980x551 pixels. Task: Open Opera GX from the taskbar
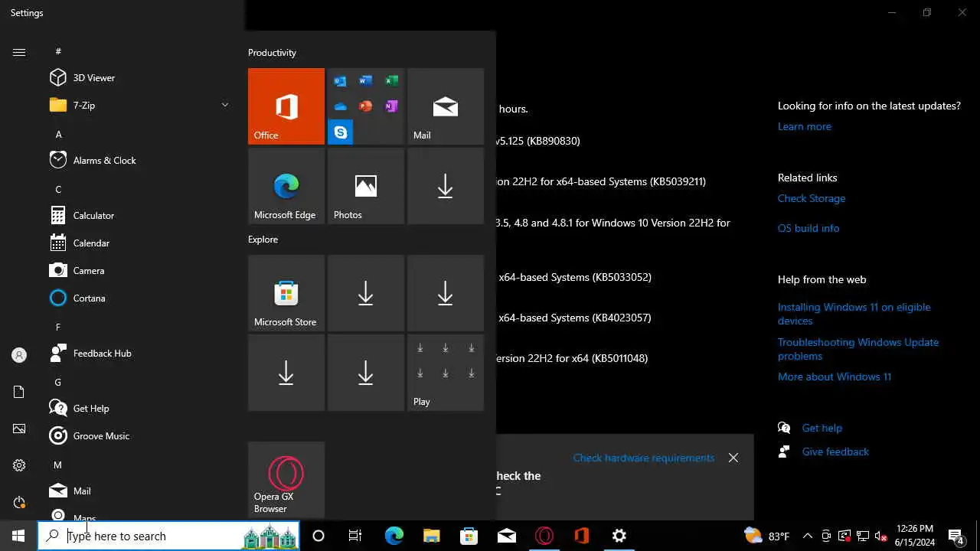[x=544, y=536]
